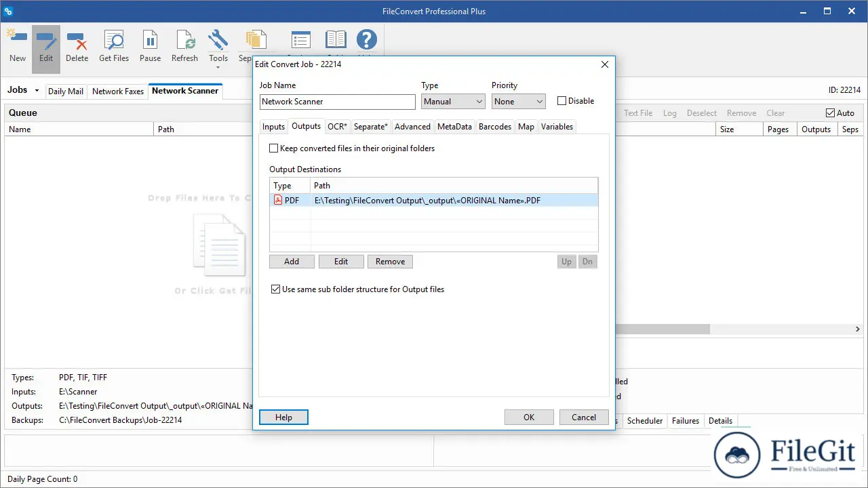Click the Dn button
Screen dimensions: 868x488
coord(587,262)
